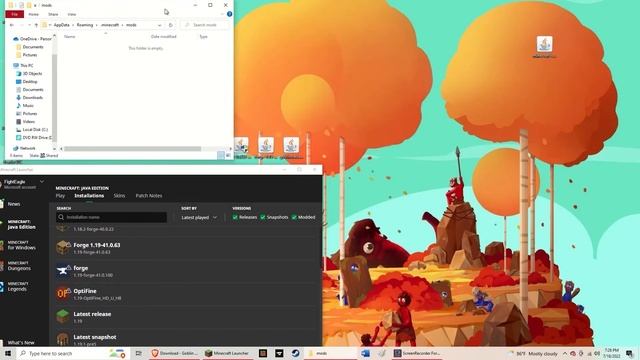Open the mods folder taskbar button

pos(329,353)
